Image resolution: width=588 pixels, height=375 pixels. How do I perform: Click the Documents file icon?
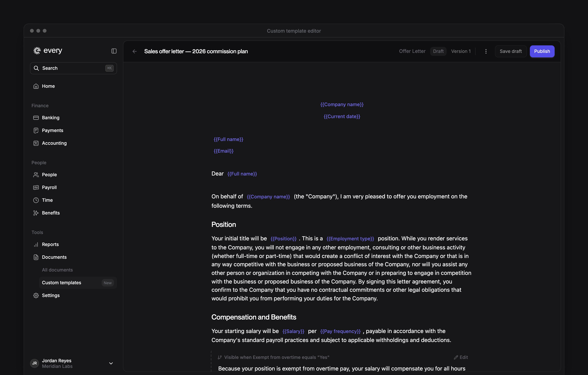click(x=36, y=257)
